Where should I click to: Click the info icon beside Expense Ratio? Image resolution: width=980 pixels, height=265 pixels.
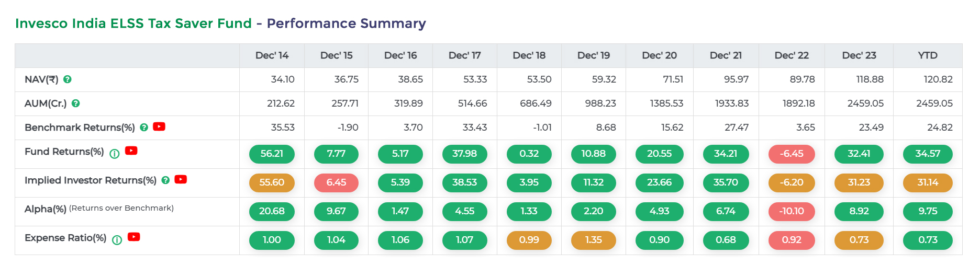[117, 239]
